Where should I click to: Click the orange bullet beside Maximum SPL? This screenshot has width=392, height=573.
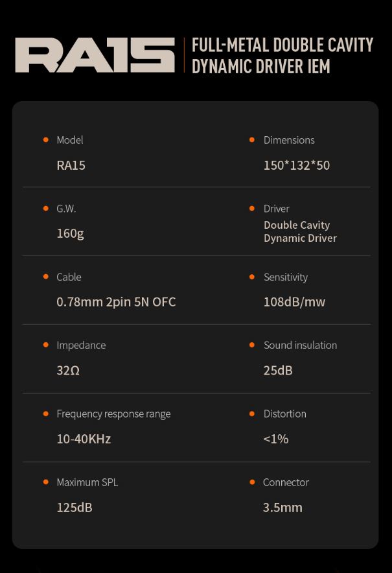point(45,482)
